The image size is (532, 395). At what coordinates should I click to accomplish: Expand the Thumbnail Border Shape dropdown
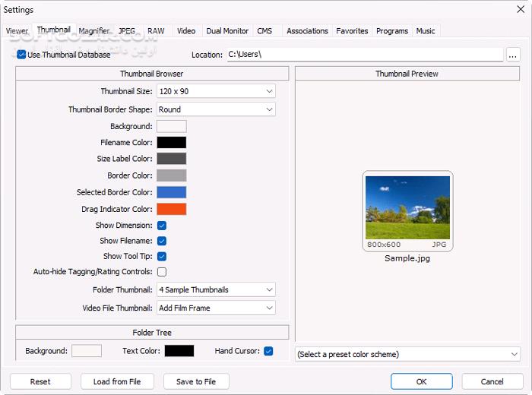(x=216, y=109)
